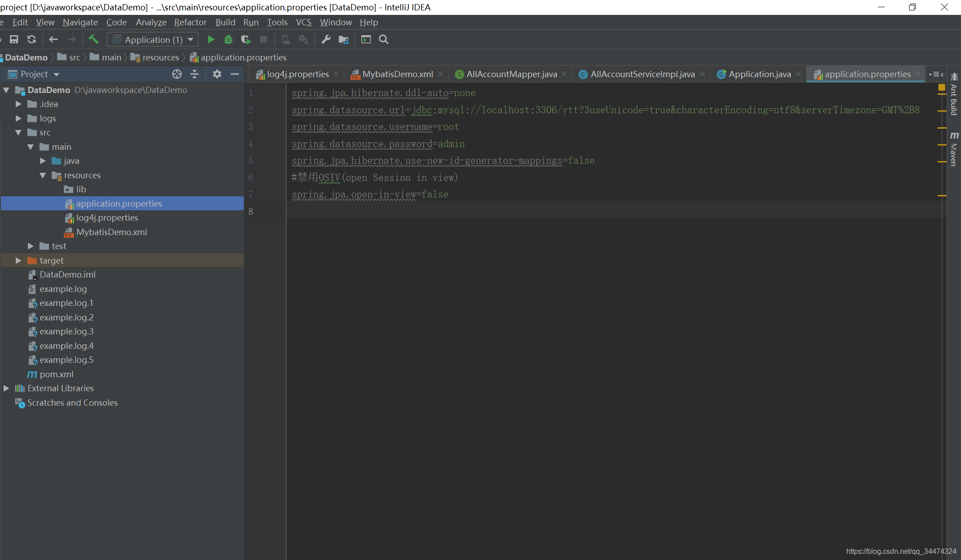Switch to the MybatisDemo.xml tab
The width and height of the screenshot is (961, 560).
tap(397, 74)
